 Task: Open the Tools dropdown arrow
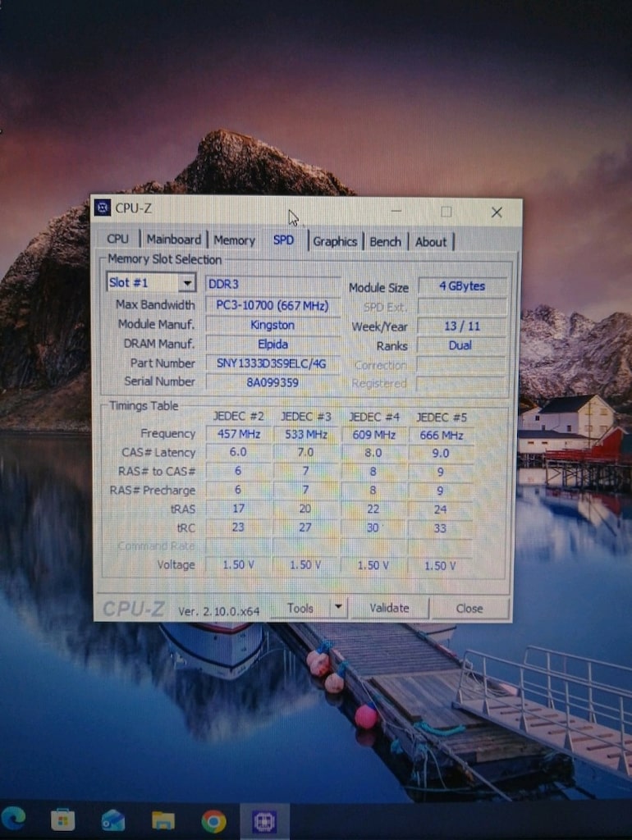[x=338, y=608]
